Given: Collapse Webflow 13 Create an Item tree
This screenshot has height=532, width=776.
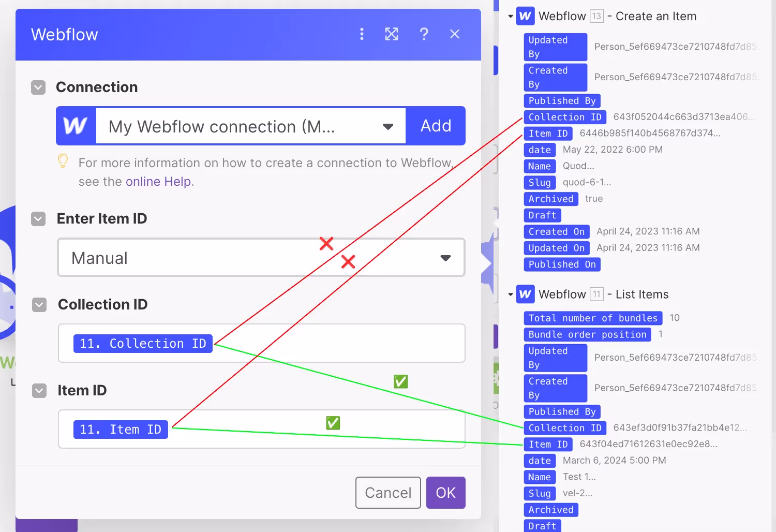Looking at the screenshot, I should tap(511, 17).
